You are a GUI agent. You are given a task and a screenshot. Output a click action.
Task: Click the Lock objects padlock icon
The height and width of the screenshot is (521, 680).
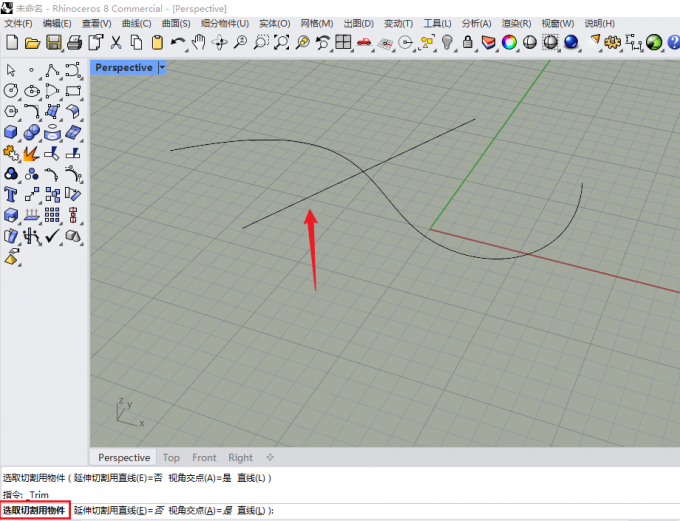(x=468, y=42)
